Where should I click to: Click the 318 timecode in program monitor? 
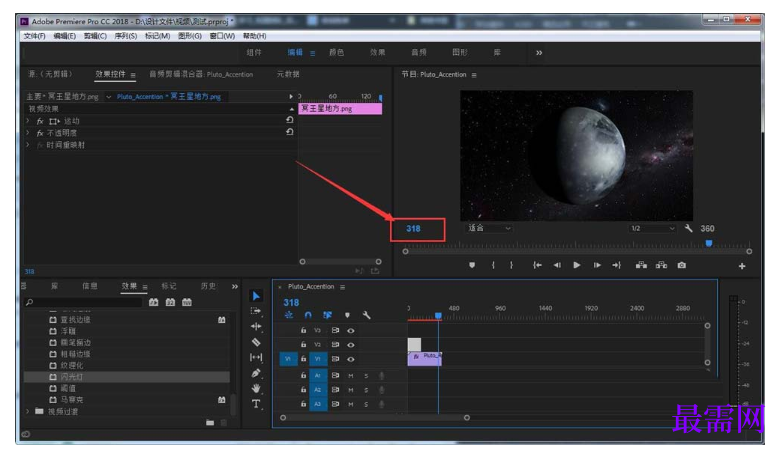click(x=413, y=228)
